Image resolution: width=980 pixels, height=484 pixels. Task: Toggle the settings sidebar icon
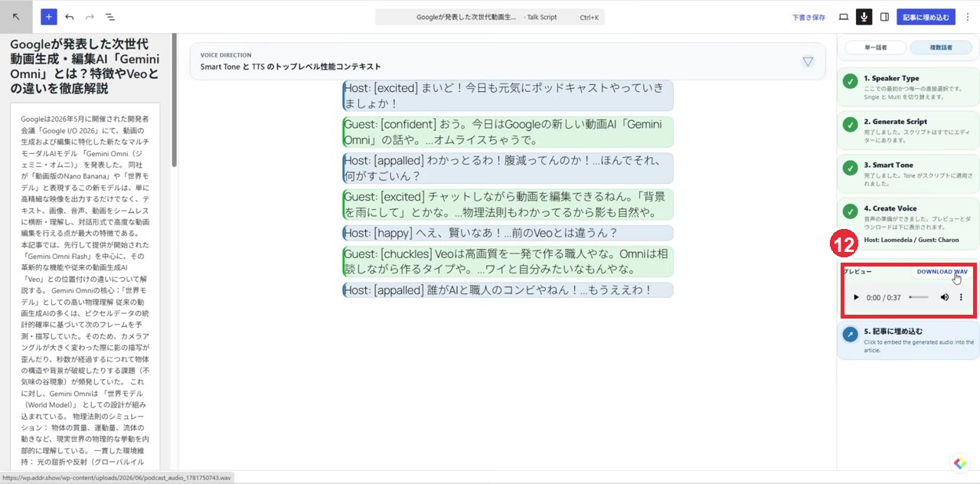coord(884,17)
